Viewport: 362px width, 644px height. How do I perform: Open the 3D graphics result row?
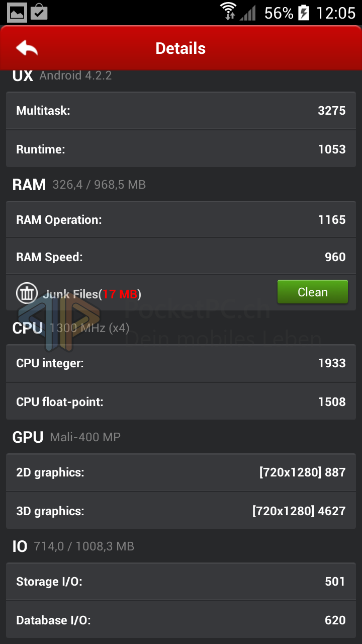[181, 511]
